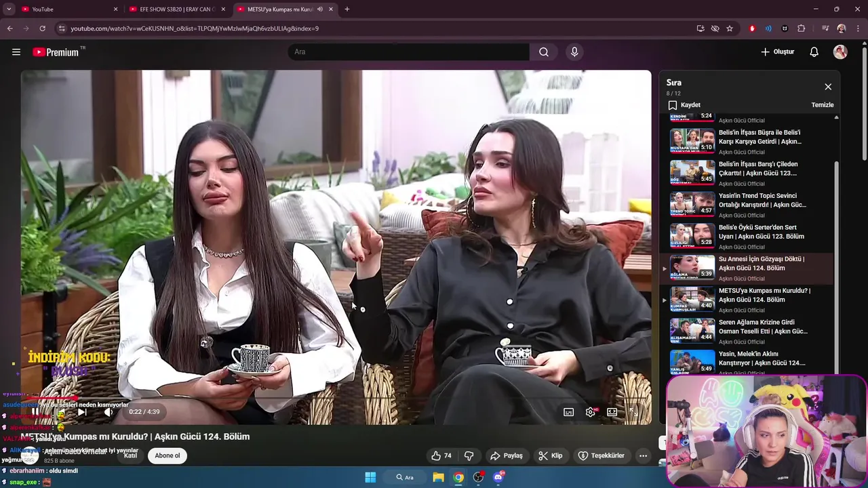The width and height of the screenshot is (868, 488).
Task: Close the EFE SHOW S3B20 tab
Action: tap(223, 9)
